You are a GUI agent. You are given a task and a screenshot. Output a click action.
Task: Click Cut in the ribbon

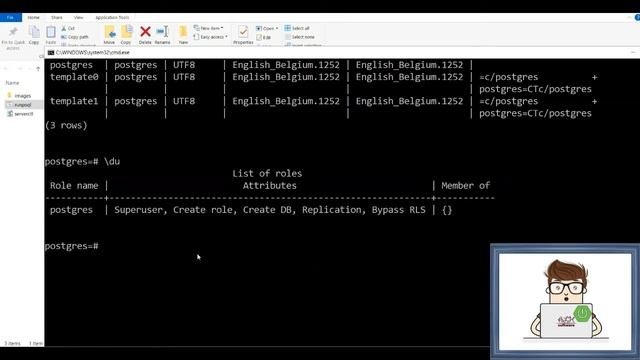(x=68, y=29)
